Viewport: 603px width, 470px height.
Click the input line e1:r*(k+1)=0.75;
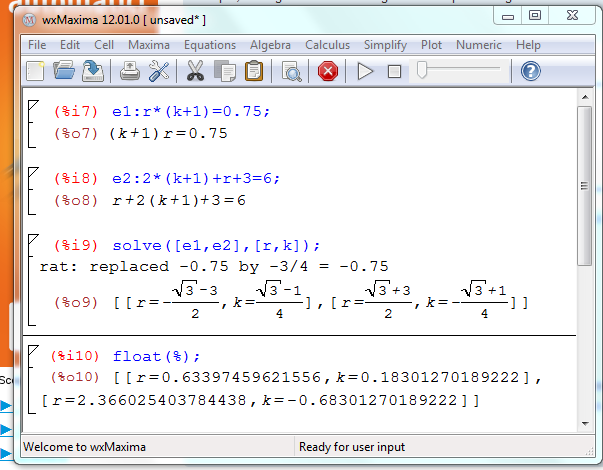[191, 112]
